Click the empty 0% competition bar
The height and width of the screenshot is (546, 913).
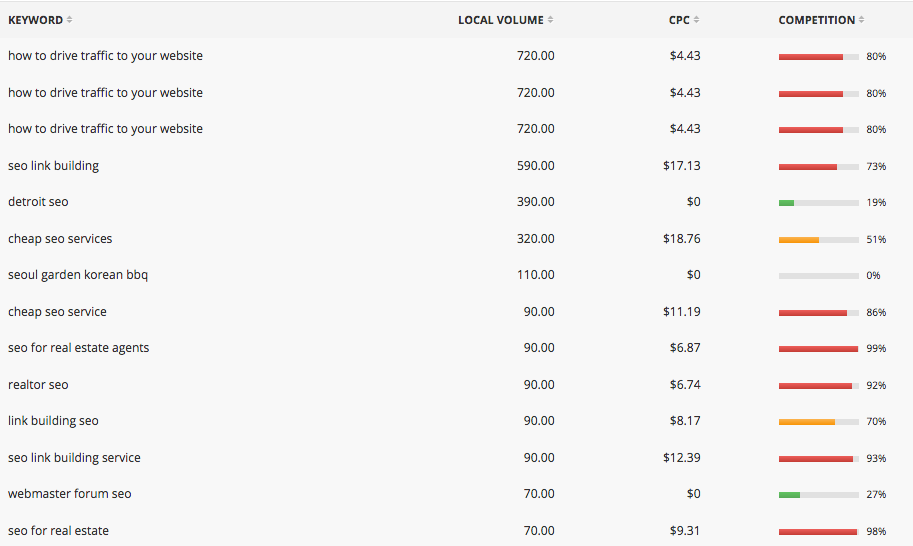point(819,276)
